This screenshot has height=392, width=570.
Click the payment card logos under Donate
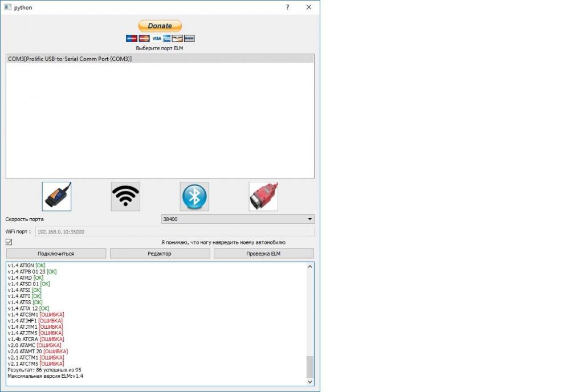coord(160,39)
